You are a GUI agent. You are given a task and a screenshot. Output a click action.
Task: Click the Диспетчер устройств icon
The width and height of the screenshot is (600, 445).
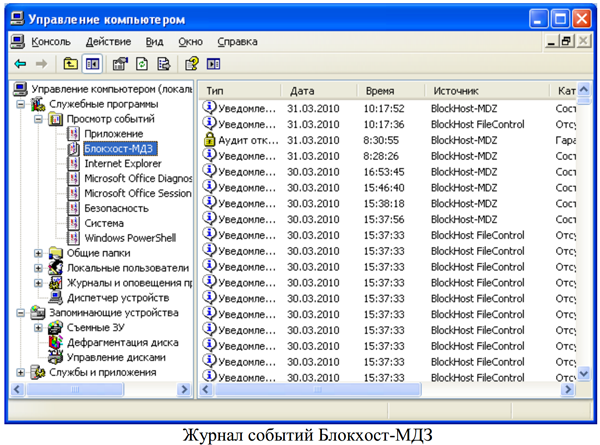tap(56, 297)
